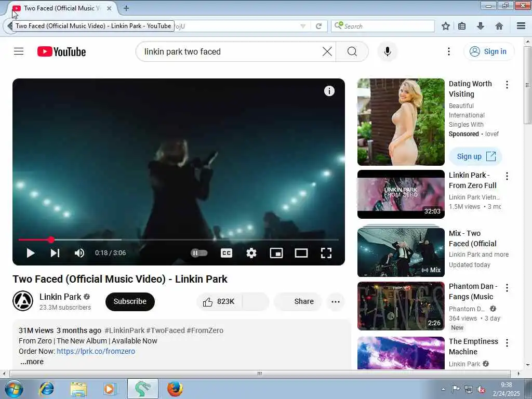Click the horizontal page scrollbar
Image resolution: width=532 pixels, height=399 pixels.
[260, 374]
